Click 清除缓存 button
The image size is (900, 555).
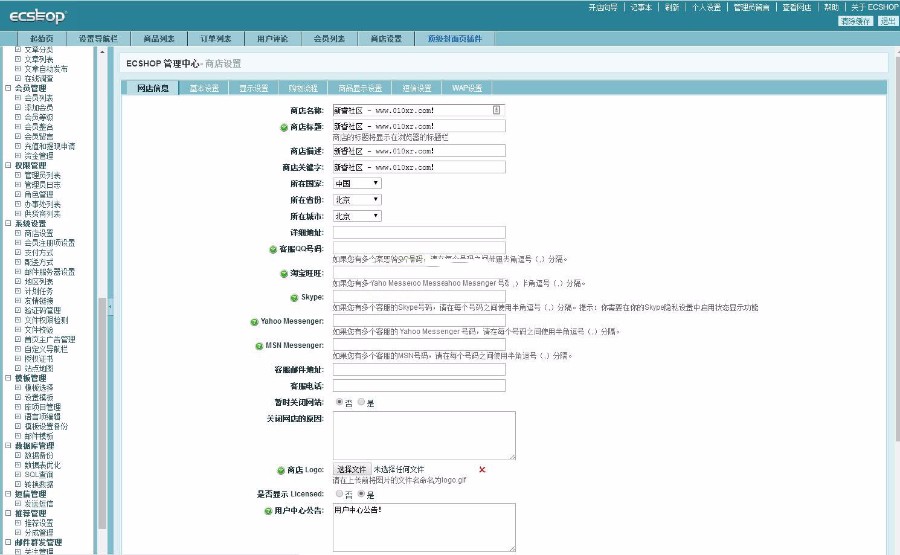[855, 21]
